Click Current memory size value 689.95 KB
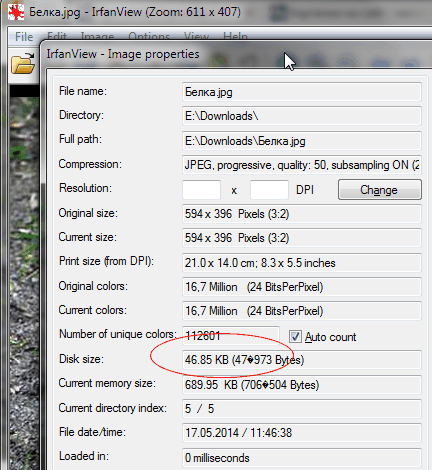This screenshot has height=470, width=432. pos(302,385)
